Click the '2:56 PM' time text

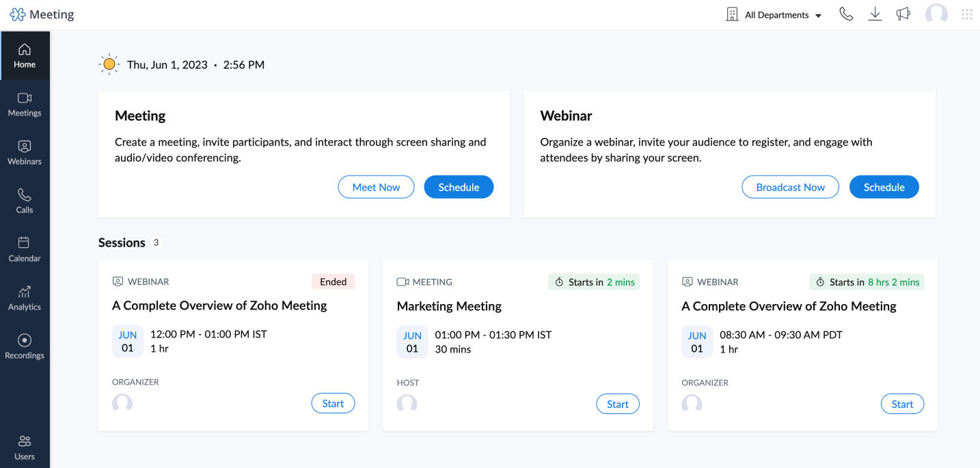[x=244, y=65]
